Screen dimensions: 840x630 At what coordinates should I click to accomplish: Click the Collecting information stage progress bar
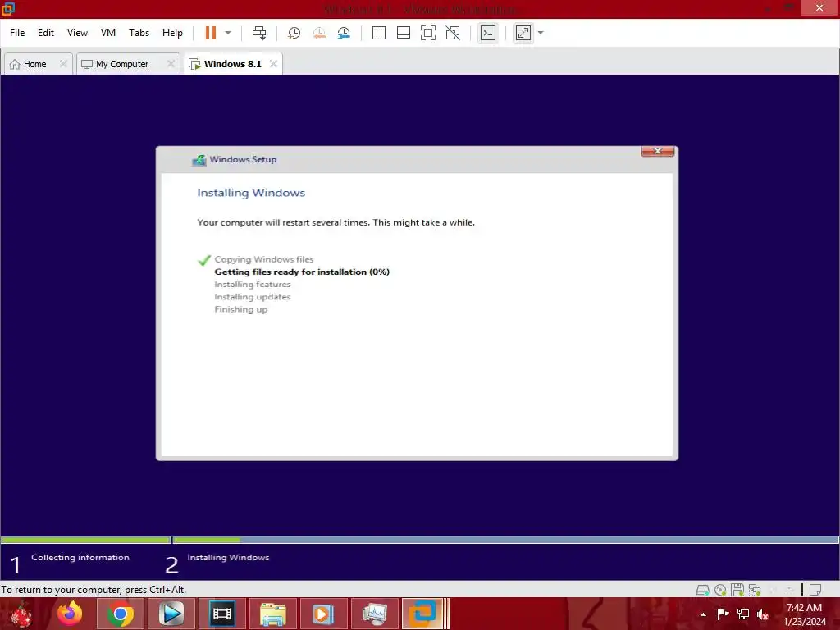[85, 540]
